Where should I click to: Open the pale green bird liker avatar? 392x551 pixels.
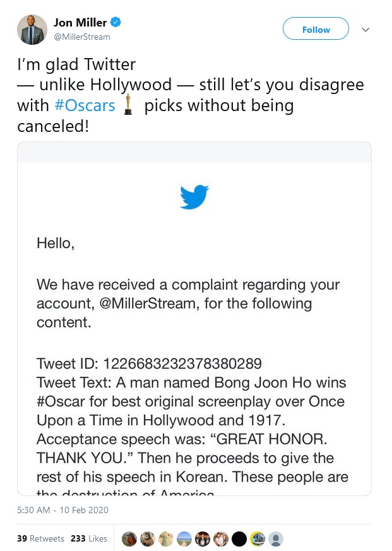click(166, 539)
